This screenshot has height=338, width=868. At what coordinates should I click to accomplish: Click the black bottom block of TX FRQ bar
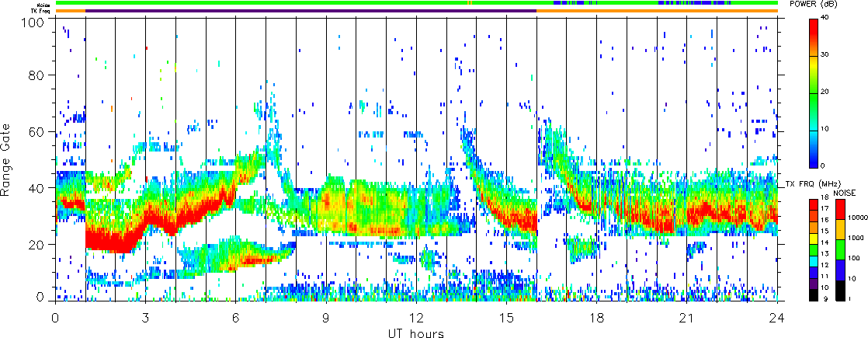point(813,294)
